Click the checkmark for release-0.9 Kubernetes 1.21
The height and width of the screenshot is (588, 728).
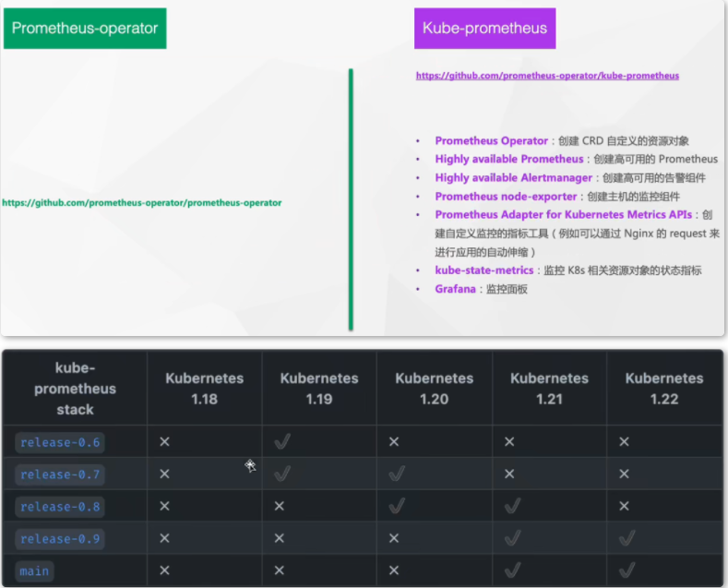513,538
